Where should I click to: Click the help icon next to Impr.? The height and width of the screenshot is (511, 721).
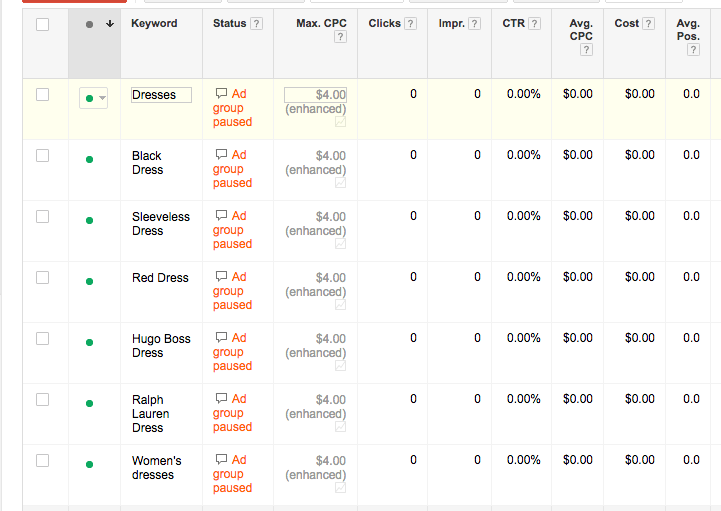coord(474,24)
